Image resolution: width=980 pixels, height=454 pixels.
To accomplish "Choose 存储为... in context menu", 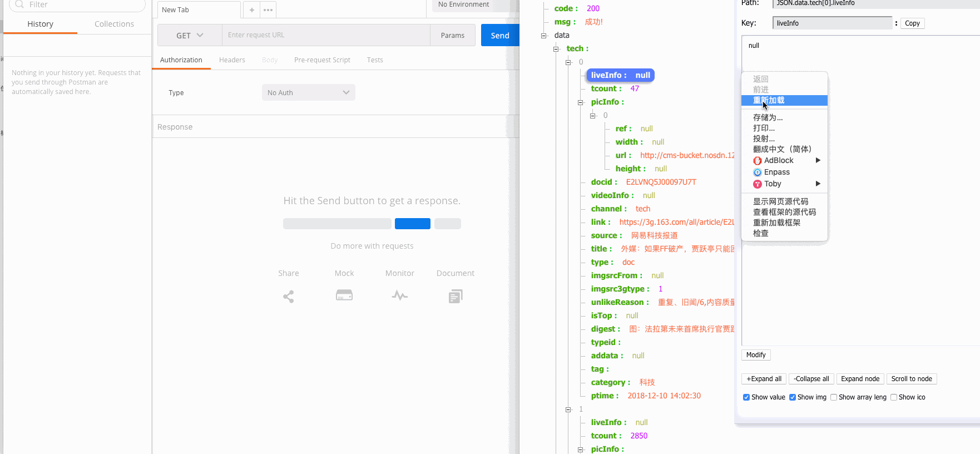I will point(784,117).
